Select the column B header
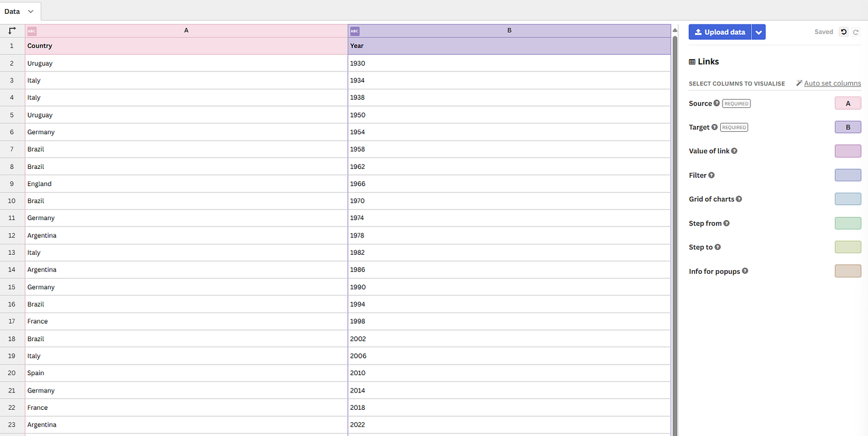Viewport: 868px width, 436px height. pos(509,31)
